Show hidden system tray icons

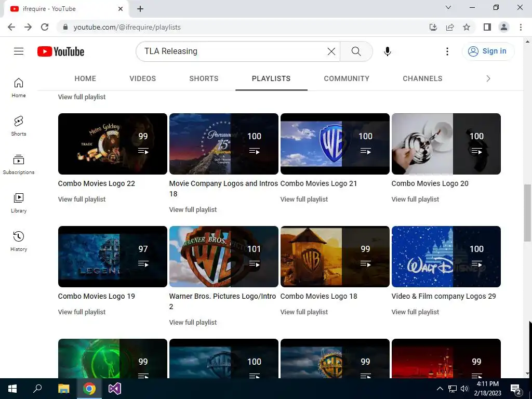(x=440, y=389)
